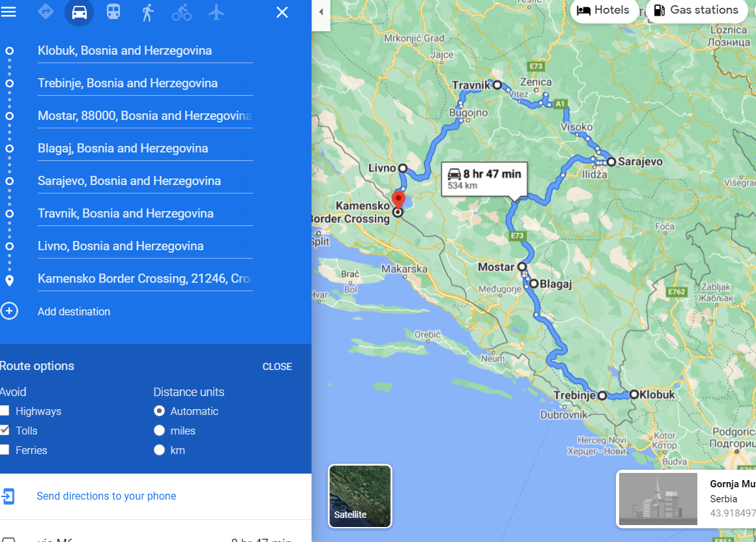This screenshot has height=542, width=756.
Task: Switch to the transit mode icon
Action: point(113,12)
